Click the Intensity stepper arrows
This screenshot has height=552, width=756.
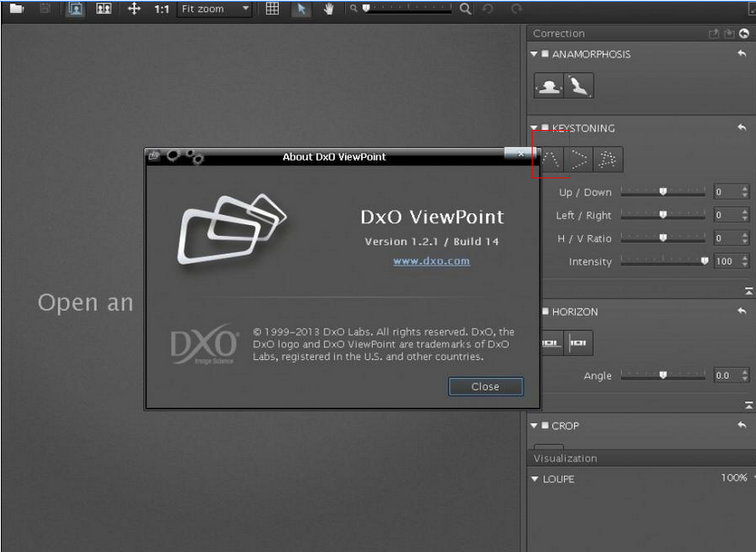[x=746, y=262]
